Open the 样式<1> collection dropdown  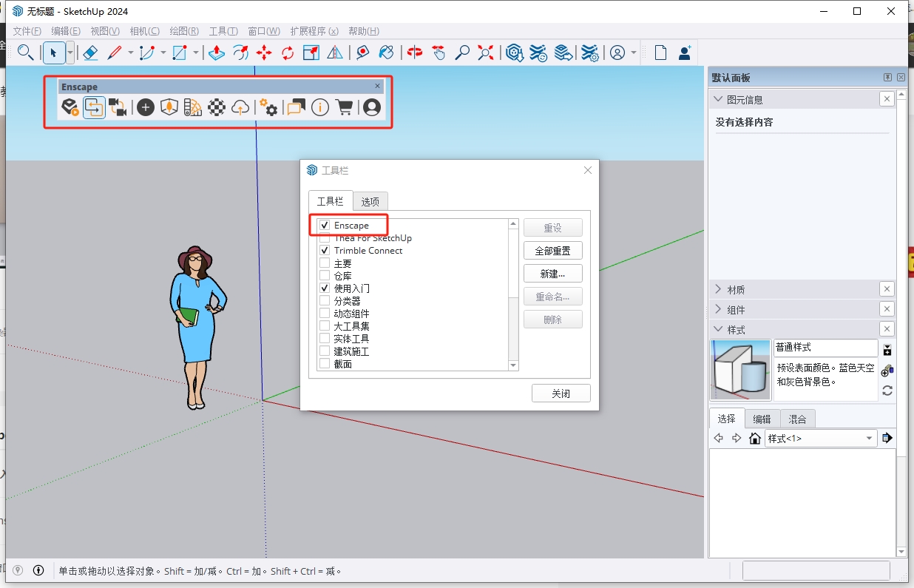pyautogui.click(x=821, y=439)
